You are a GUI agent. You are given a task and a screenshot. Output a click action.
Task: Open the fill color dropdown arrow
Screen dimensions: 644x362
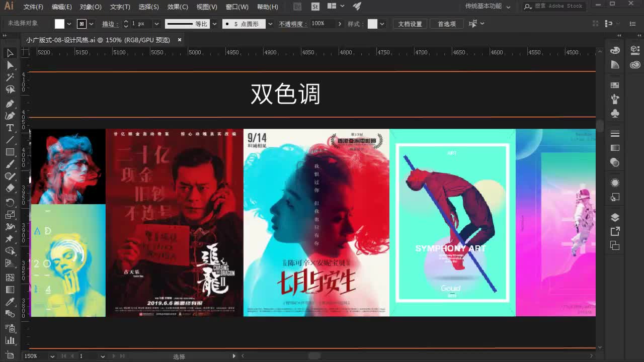[69, 24]
